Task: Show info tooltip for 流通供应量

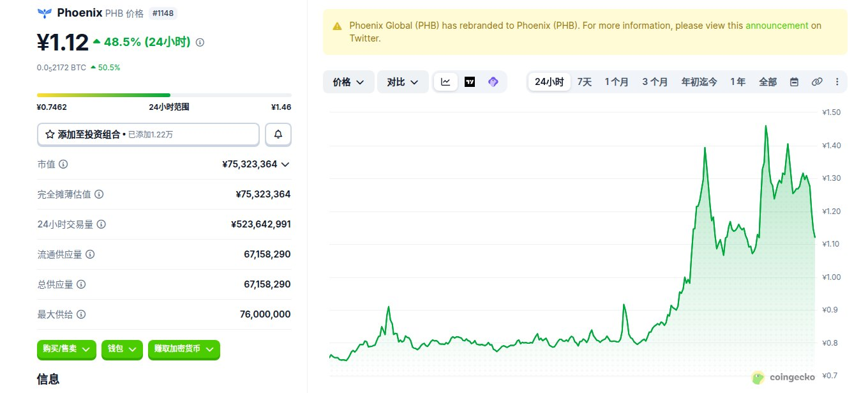Action: pos(90,254)
